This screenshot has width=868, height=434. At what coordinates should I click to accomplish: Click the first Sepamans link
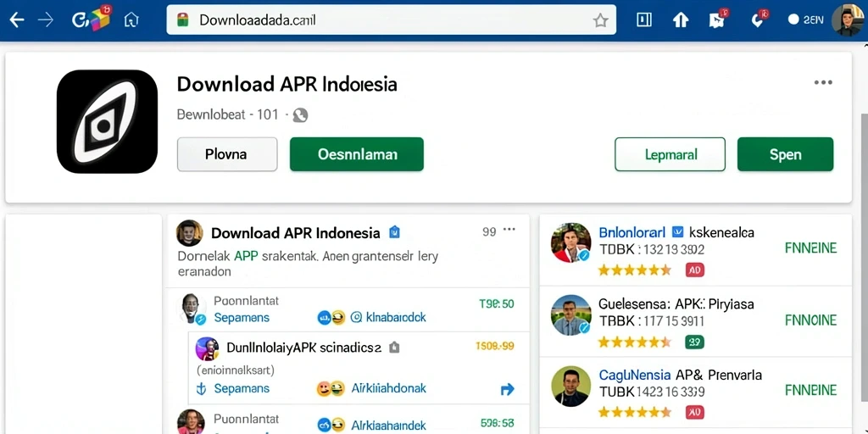click(242, 318)
